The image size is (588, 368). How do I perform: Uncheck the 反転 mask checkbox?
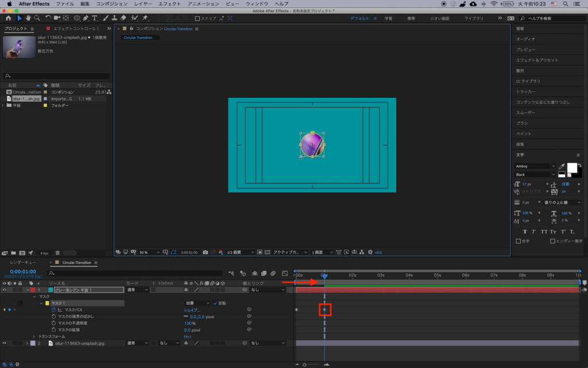point(215,303)
